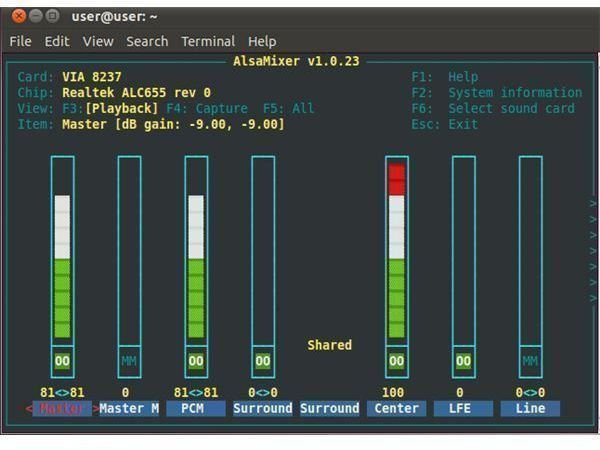Click the Shared text value
This screenshot has height=450, width=600.
(329, 345)
